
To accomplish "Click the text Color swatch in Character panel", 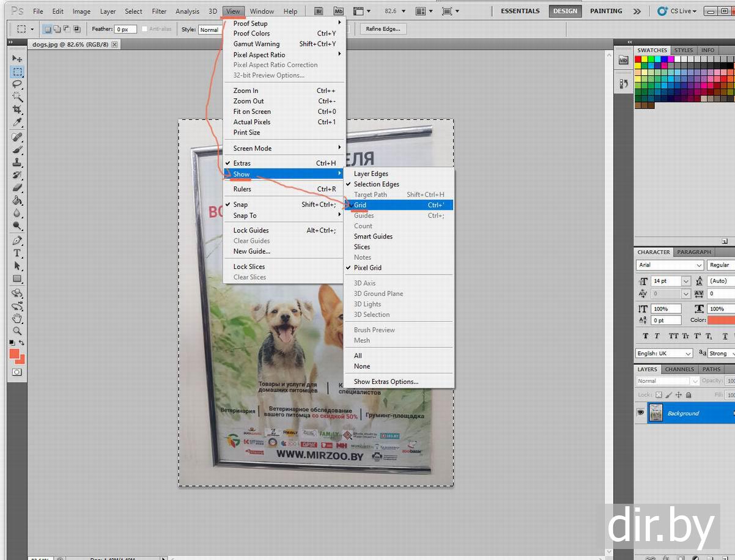I will [721, 320].
